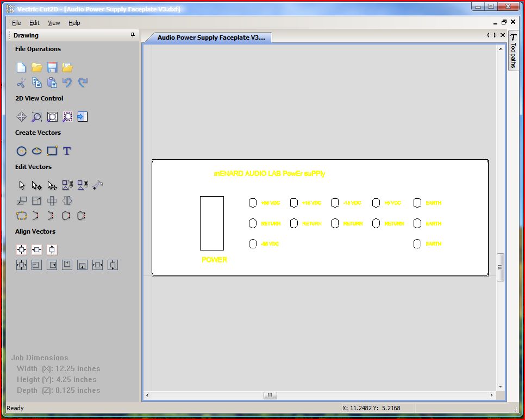Activate the interactive move-transform cursor tool
Image resolution: width=525 pixels, height=420 pixels.
coord(52,185)
